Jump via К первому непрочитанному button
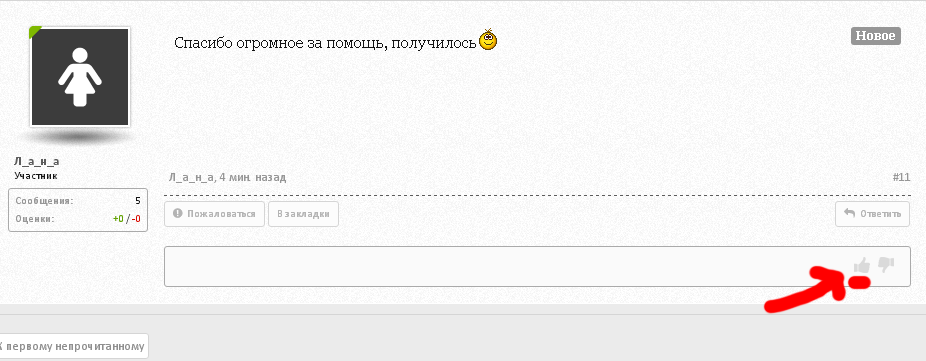The image size is (926, 361). click(x=71, y=346)
